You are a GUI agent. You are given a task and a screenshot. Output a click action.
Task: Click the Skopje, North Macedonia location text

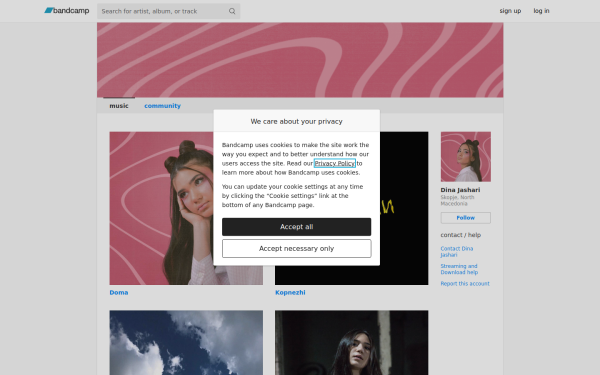(x=457, y=201)
